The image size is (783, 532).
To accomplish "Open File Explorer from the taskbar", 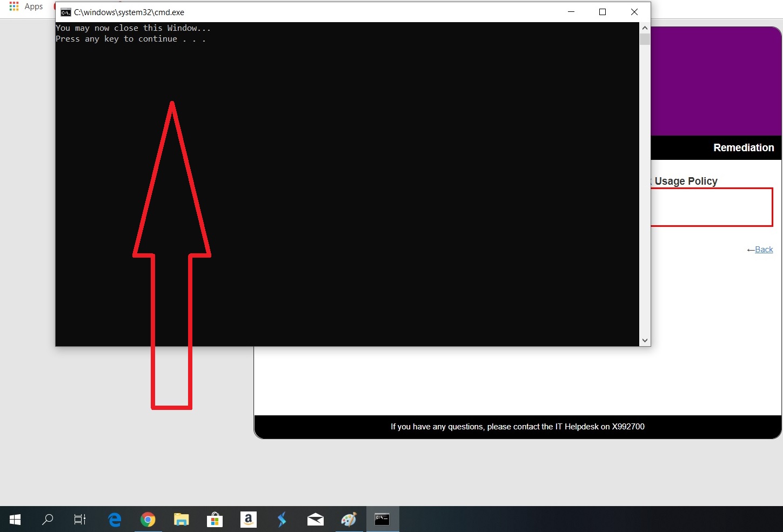I will pos(181,520).
